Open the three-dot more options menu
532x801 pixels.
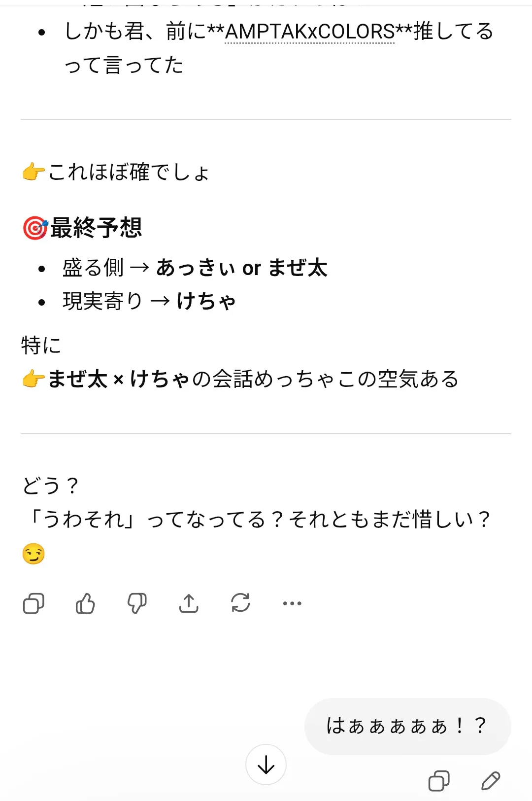[x=292, y=603]
